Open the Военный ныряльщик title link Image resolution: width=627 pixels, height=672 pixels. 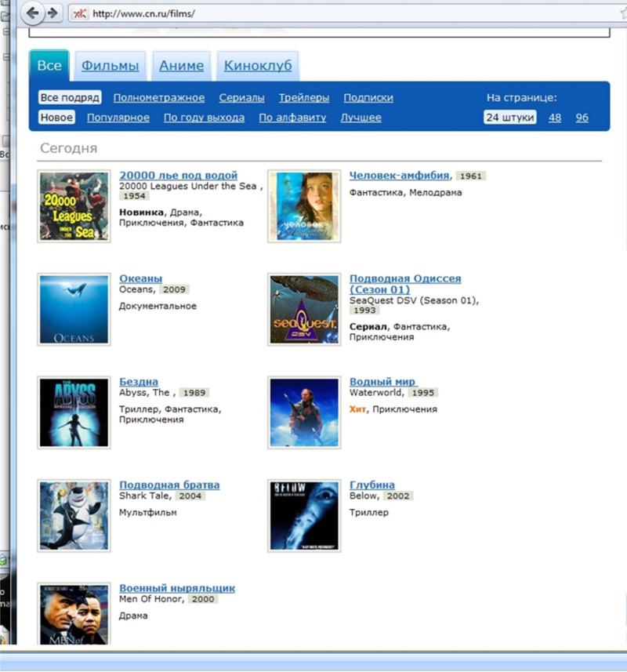coord(177,588)
